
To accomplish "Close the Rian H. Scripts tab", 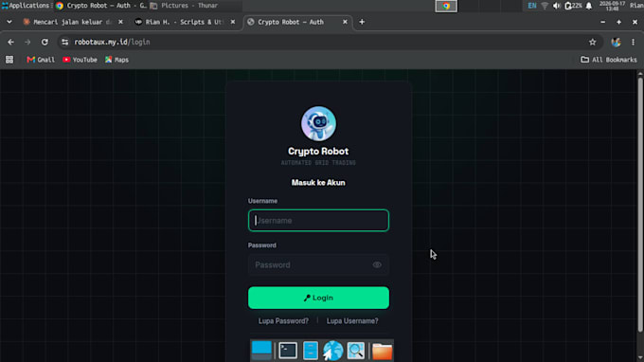I will pos(233,22).
